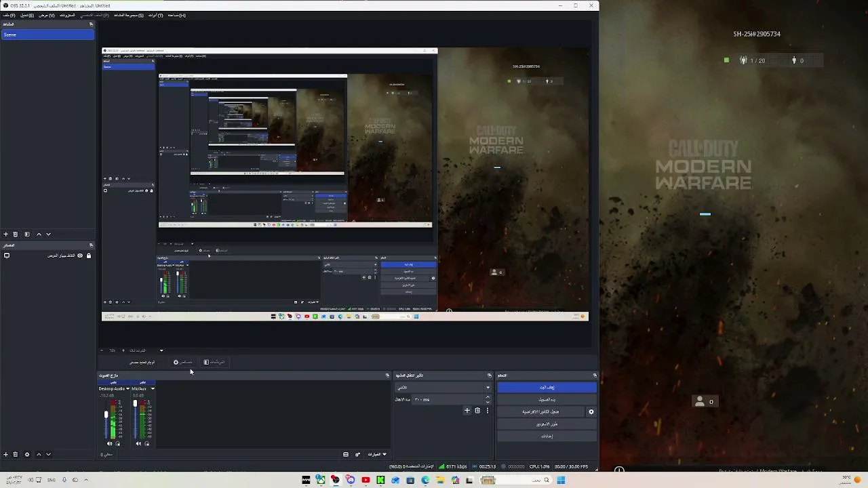The height and width of the screenshot is (488, 868).
Task: Adjust the Desktop Audio volume fader
Action: [x=106, y=415]
